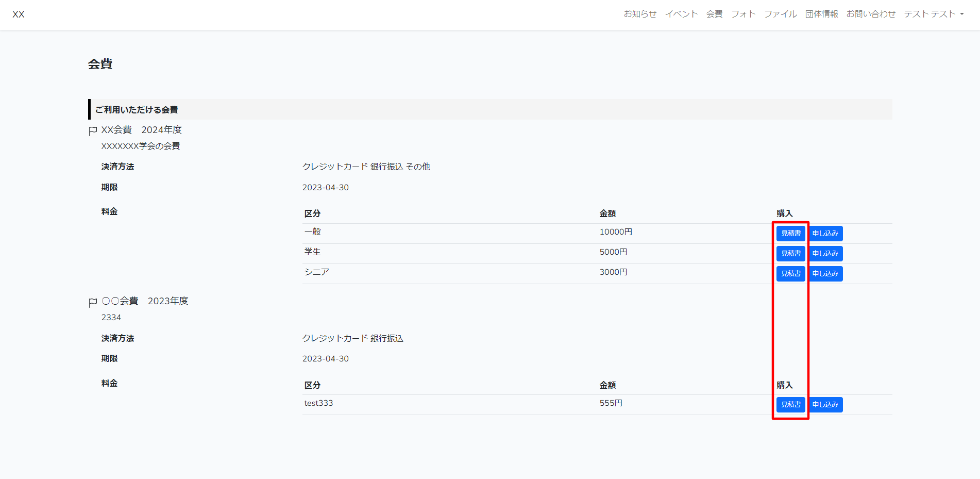Click 申し込み for test333 555円
This screenshot has width=980, height=479.
pos(825,405)
